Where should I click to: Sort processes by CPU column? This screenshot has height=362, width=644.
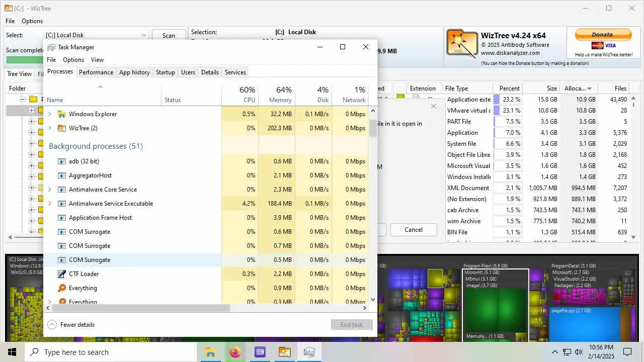pos(240,95)
